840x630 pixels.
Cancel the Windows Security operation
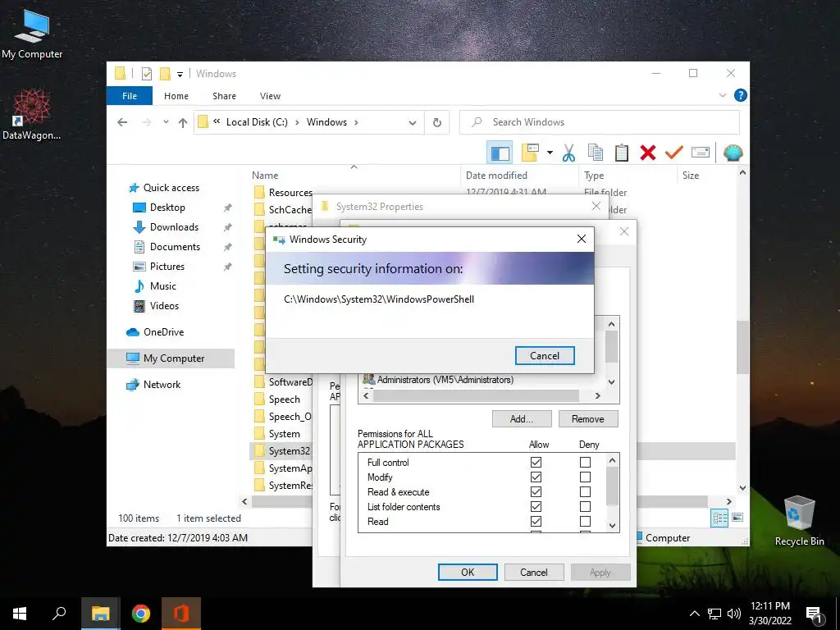545,356
